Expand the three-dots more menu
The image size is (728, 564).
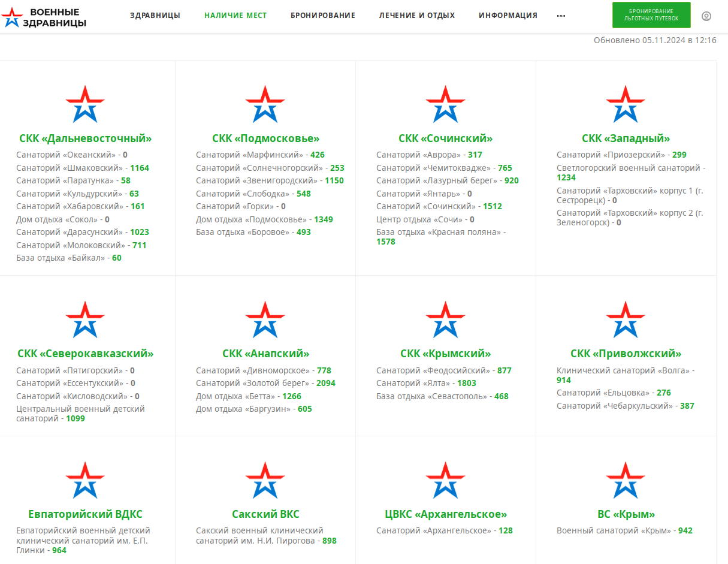561,16
